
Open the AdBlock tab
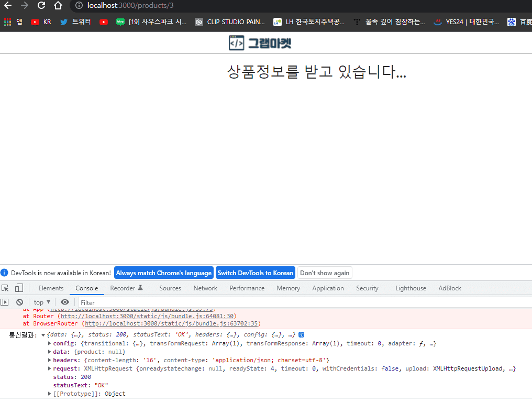[450, 288]
